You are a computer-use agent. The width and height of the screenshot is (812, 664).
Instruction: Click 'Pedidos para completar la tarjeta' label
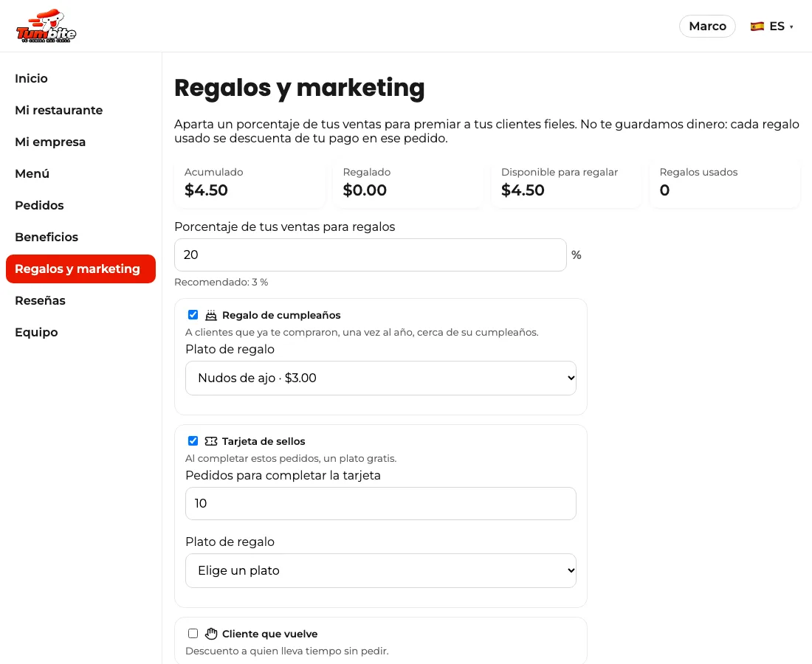(283, 476)
